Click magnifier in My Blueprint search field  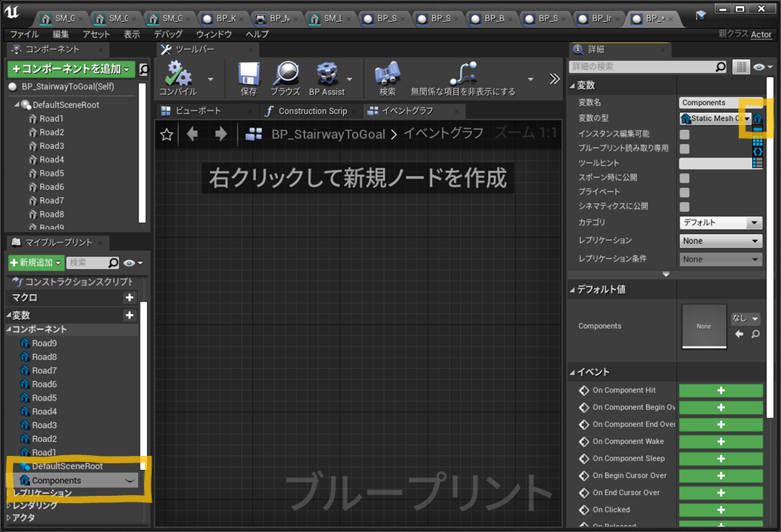pos(114,262)
